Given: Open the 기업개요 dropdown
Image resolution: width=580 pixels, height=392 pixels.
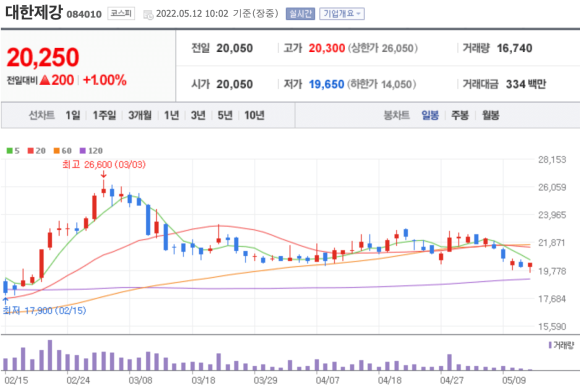Looking at the screenshot, I should click(x=342, y=14).
